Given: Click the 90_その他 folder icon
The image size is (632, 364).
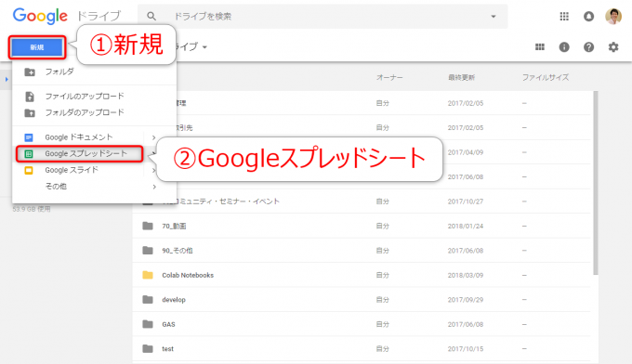Looking at the screenshot, I should pyautogui.click(x=148, y=251).
